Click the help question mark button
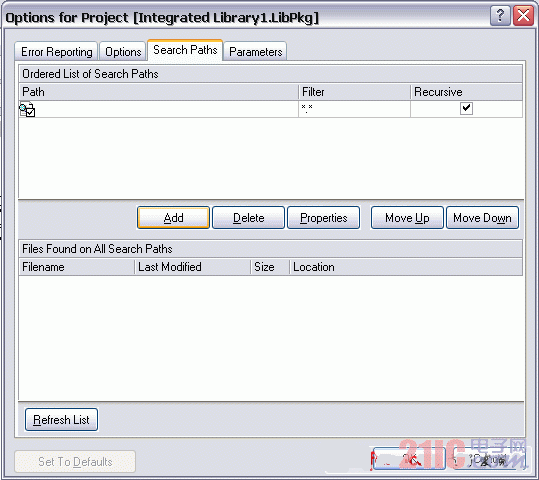The width and height of the screenshot is (539, 480). (500, 16)
